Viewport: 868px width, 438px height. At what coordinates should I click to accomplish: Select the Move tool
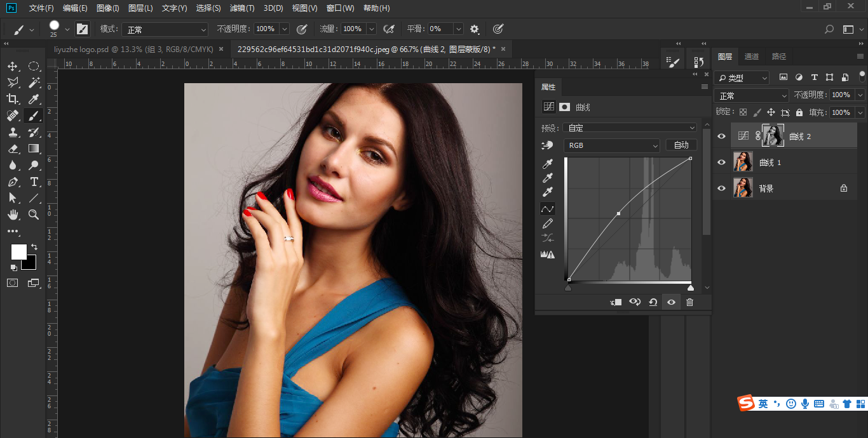(x=13, y=67)
